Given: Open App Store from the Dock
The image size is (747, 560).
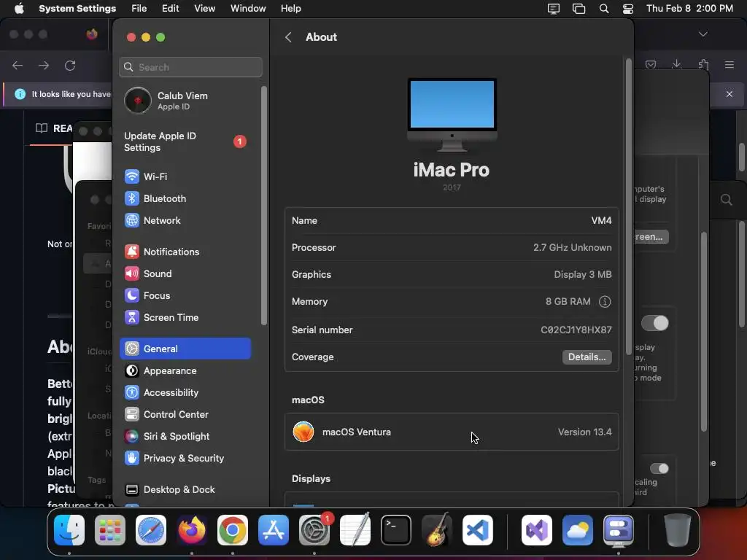Looking at the screenshot, I should tap(274, 530).
